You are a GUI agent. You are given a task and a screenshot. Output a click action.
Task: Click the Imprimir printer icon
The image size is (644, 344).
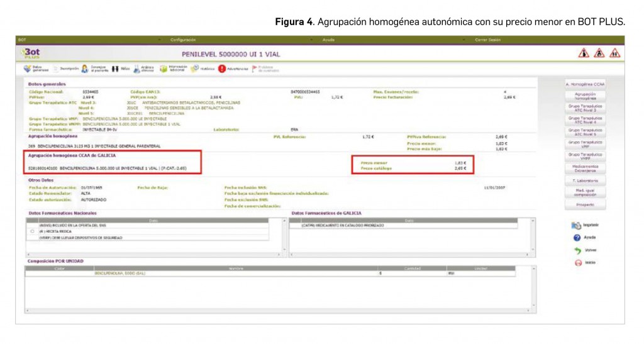[x=576, y=225]
